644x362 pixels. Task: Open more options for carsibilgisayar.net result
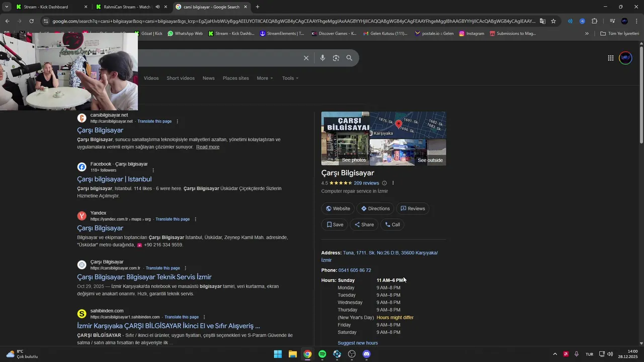click(177, 121)
